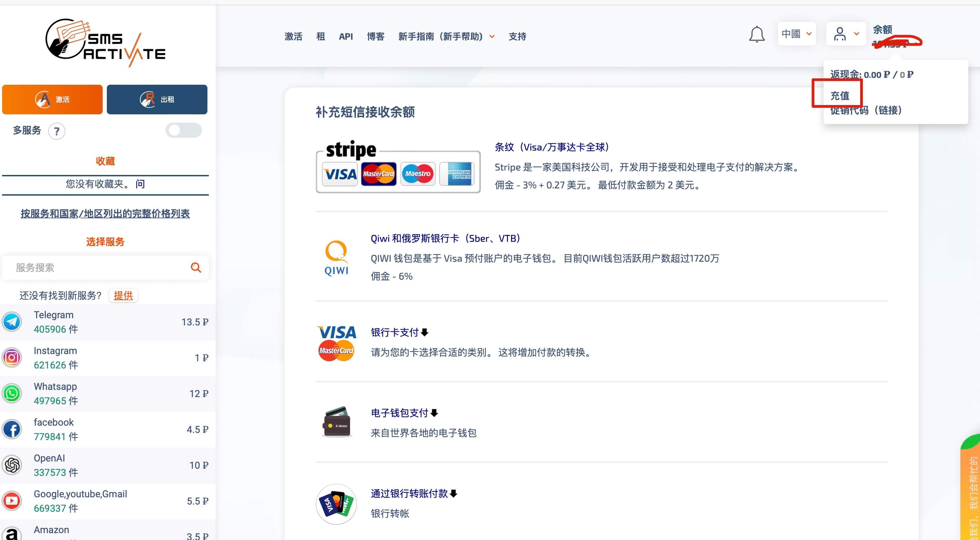
Task: Click the blue 出租 sidebar button
Action: click(x=157, y=99)
